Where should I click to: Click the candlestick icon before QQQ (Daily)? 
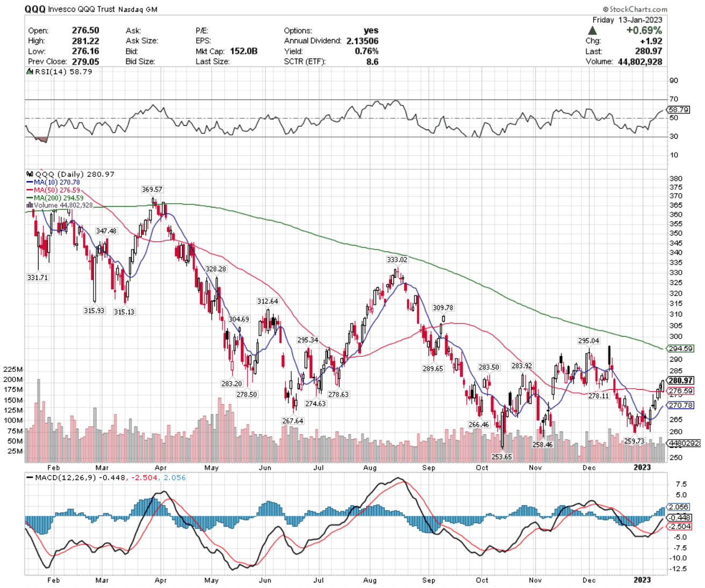[x=30, y=174]
